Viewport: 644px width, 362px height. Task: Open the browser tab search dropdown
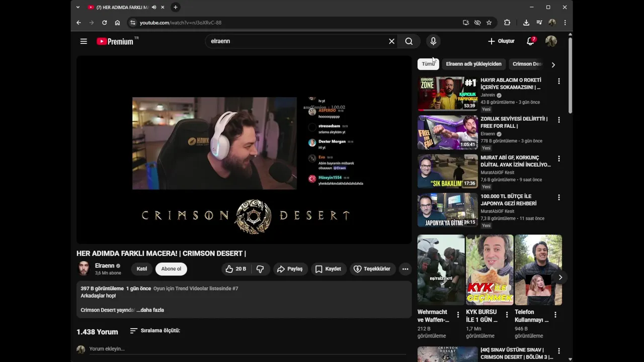pos(77,7)
